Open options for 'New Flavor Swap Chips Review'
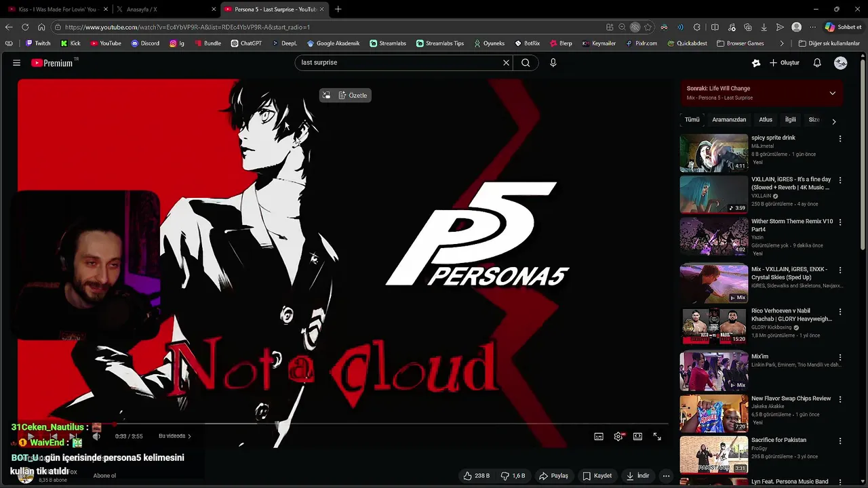 (840, 399)
